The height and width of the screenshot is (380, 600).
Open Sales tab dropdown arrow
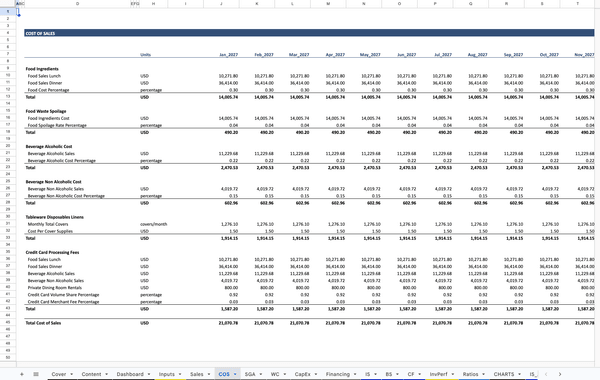209,374
